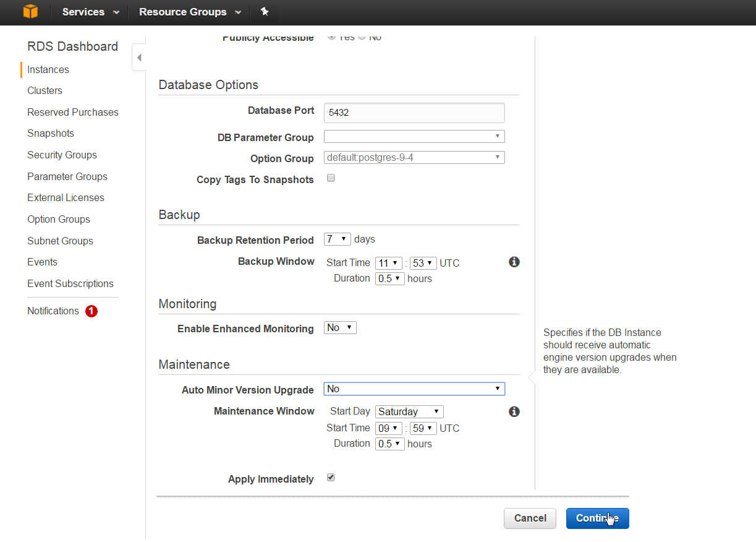Click the red notifications count badge
This screenshot has width=756, height=542.
91,311
